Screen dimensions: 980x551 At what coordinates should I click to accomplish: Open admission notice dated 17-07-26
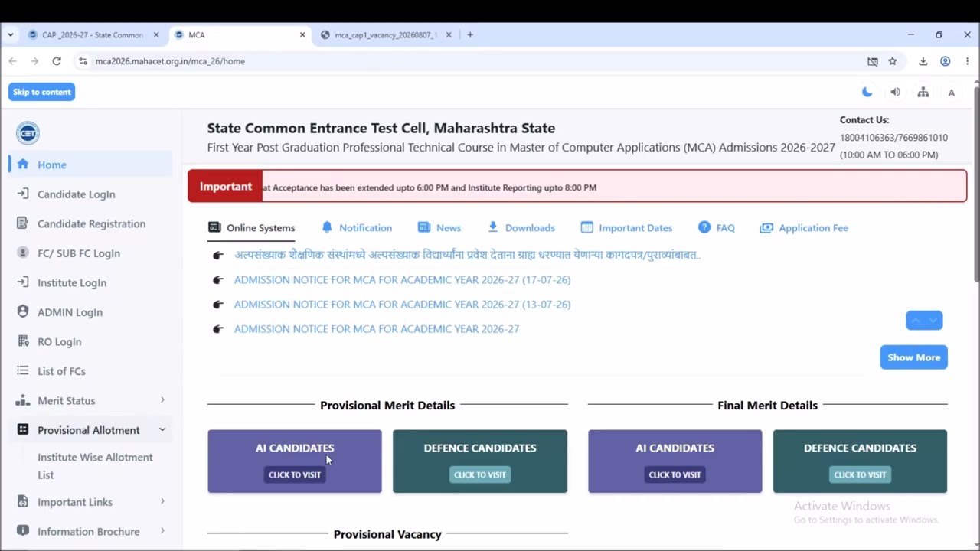click(402, 280)
